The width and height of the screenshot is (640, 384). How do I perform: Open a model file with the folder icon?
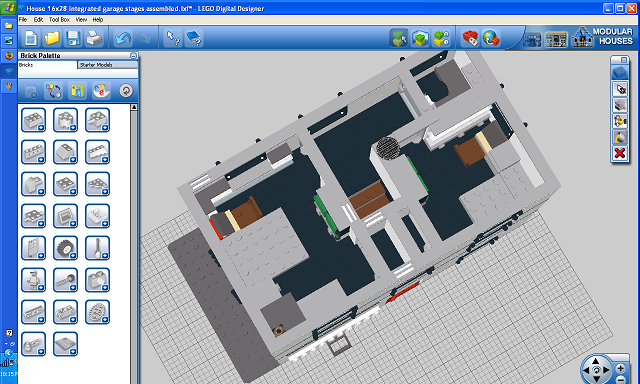tap(52, 38)
